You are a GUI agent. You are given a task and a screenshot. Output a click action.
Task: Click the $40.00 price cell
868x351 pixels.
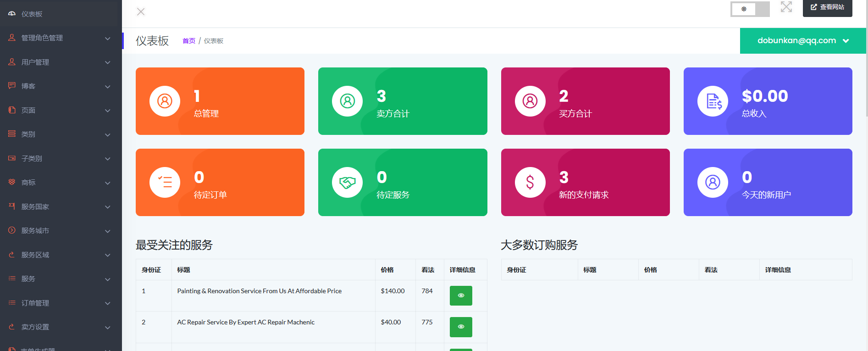(391, 322)
